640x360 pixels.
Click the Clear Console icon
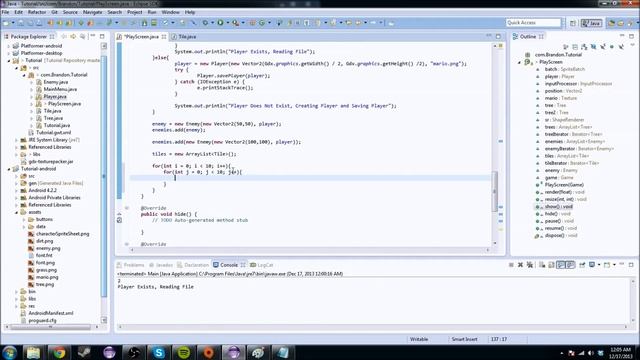coord(542,265)
